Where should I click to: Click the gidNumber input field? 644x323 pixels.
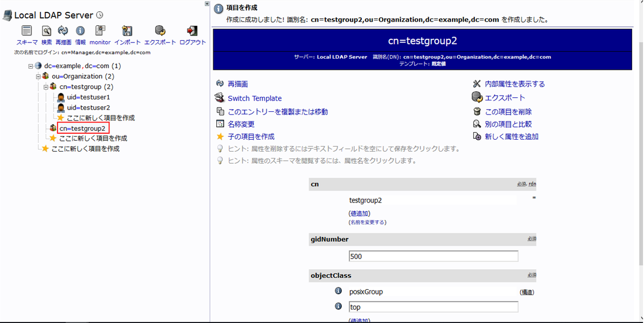click(433, 256)
